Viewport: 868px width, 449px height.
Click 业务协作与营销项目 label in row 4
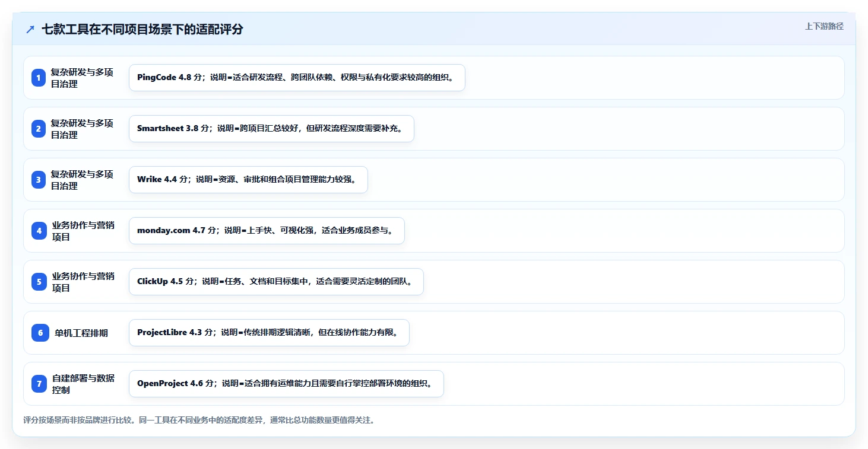83,231
